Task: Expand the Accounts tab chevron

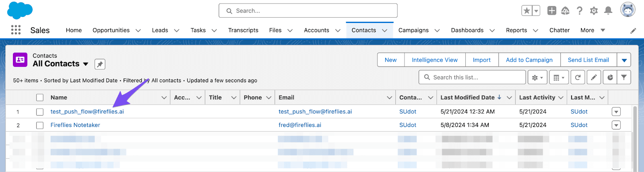Action: tap(338, 30)
